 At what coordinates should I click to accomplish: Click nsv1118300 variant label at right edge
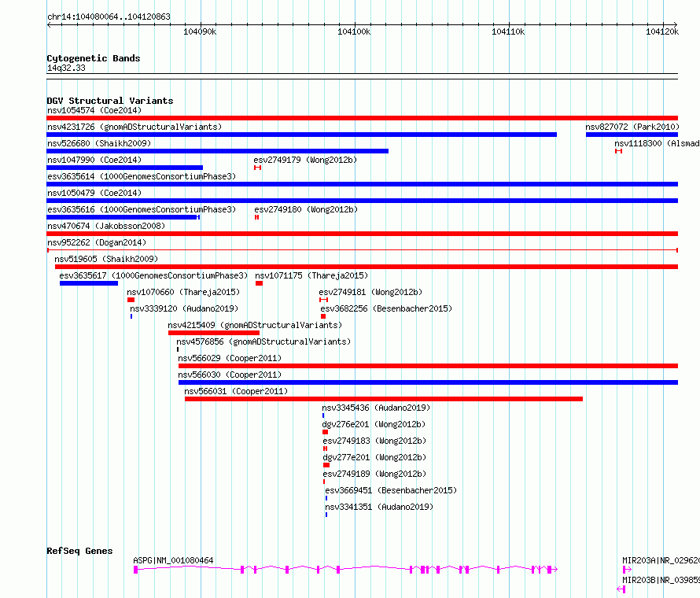pos(657,143)
